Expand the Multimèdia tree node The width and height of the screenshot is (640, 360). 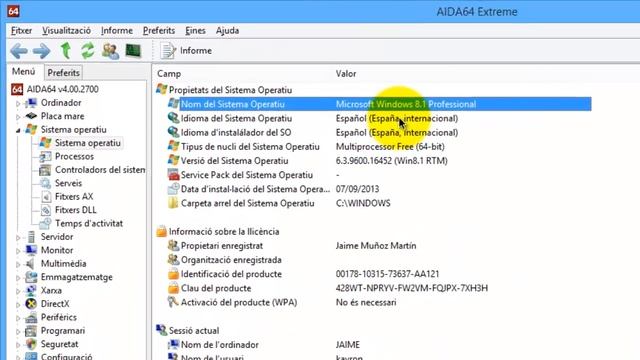pyautogui.click(x=18, y=264)
